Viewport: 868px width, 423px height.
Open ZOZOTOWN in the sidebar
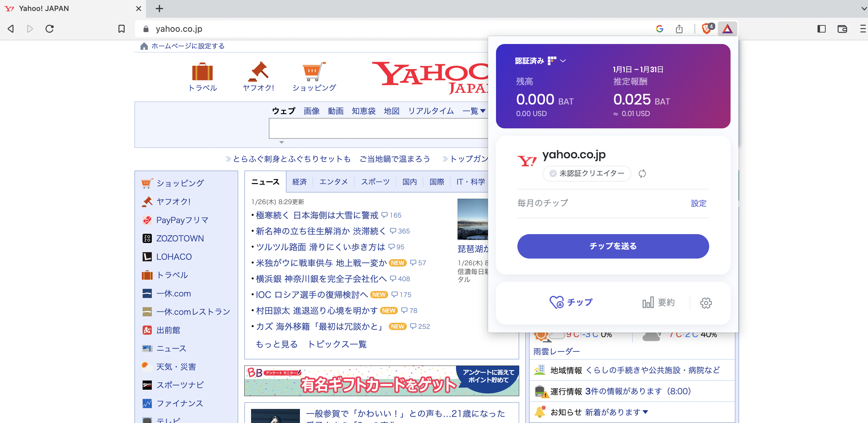pos(180,238)
